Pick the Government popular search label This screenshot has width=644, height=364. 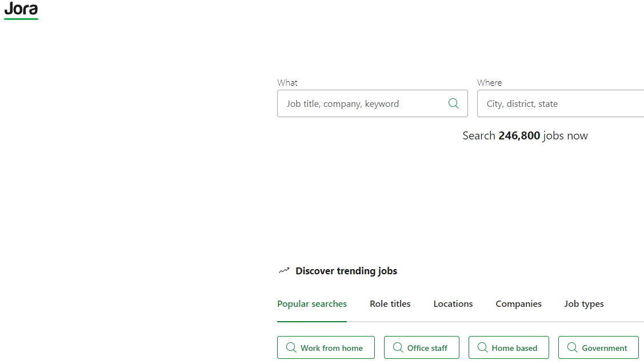point(605,348)
